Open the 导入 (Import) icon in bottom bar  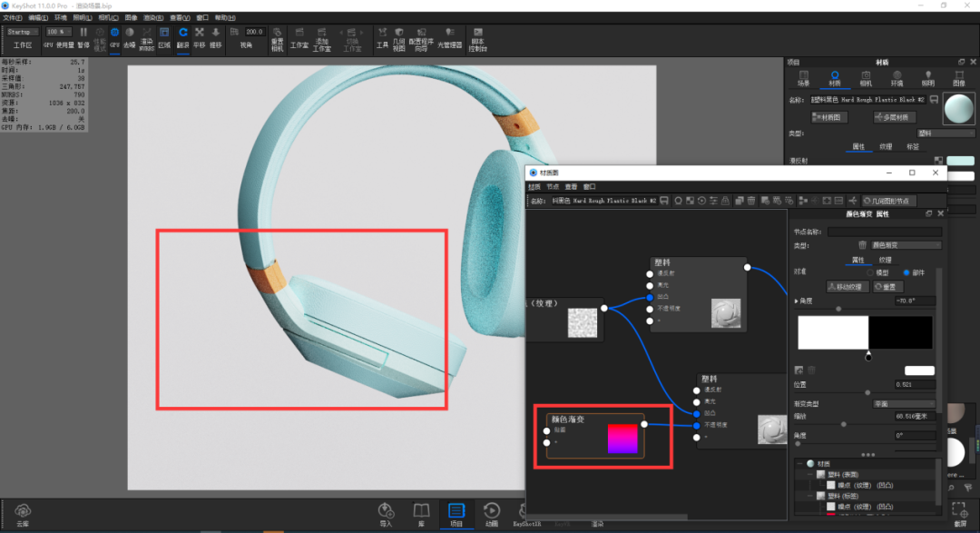386,511
